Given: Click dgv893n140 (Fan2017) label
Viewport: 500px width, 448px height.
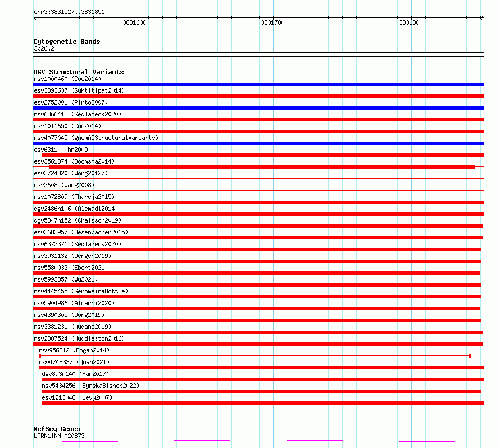Looking at the screenshot, I should [x=75, y=374].
